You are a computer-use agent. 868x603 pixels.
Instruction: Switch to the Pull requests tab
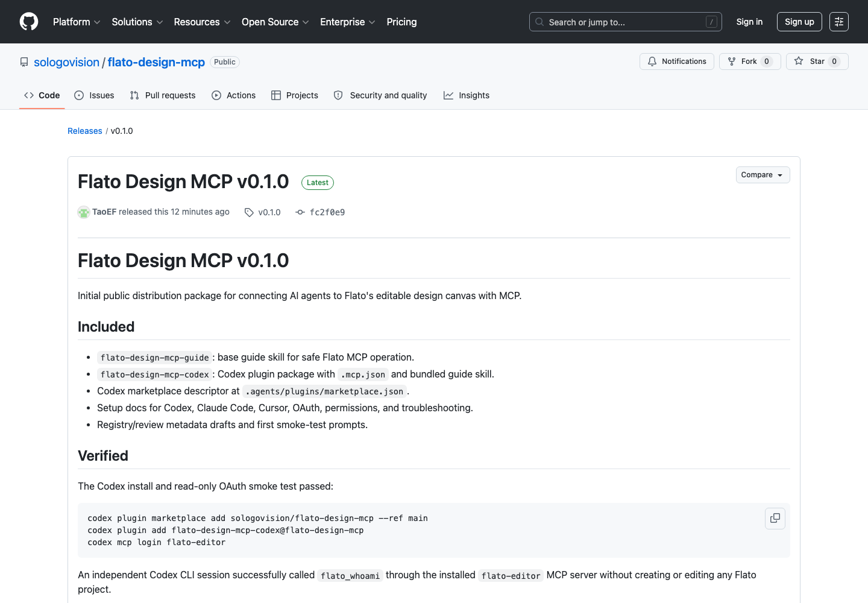[163, 95]
